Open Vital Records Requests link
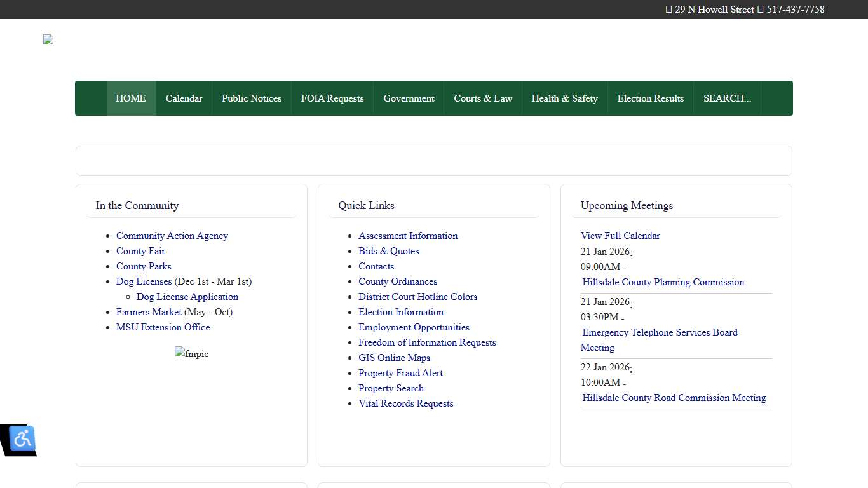The height and width of the screenshot is (488, 868). 405,403
